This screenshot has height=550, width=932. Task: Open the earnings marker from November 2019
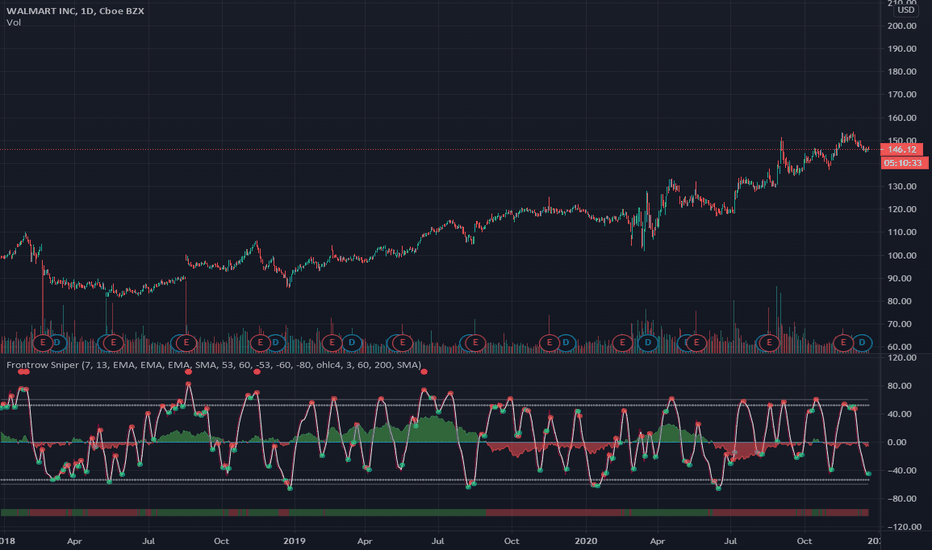549,342
